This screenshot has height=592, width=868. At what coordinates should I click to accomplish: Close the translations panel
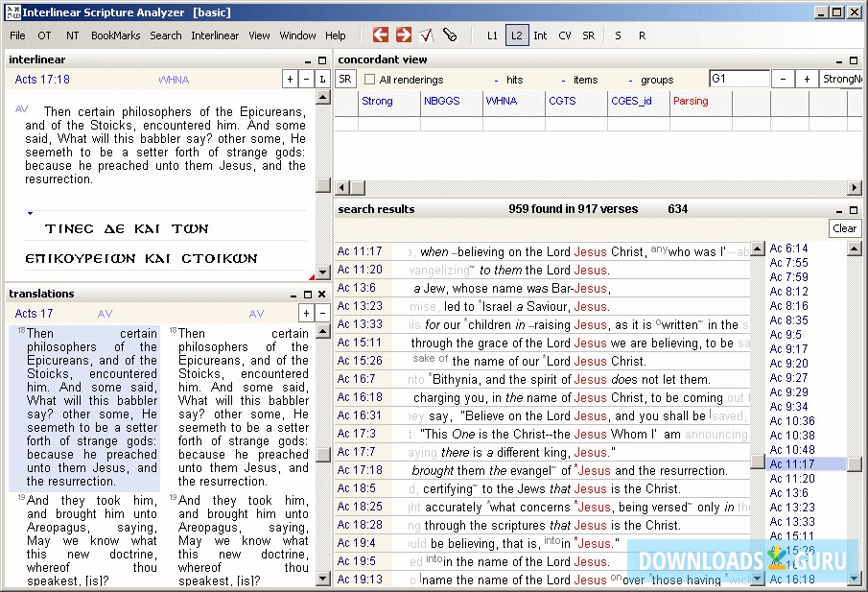click(x=322, y=294)
